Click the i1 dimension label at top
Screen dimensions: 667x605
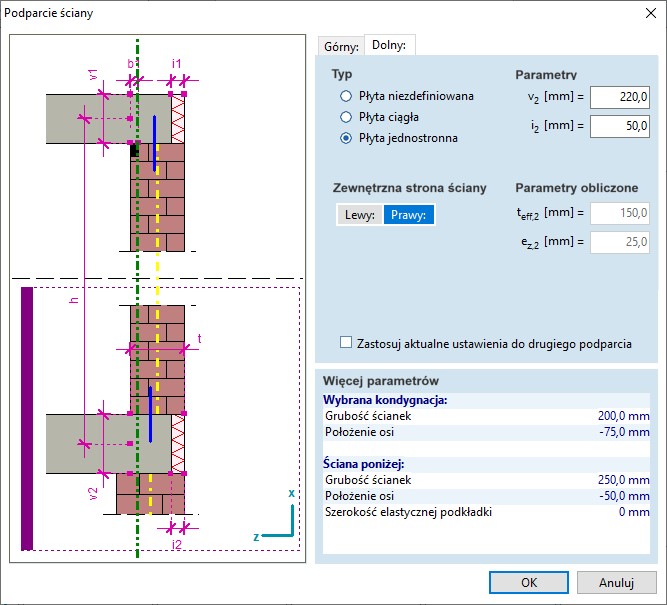click(176, 63)
